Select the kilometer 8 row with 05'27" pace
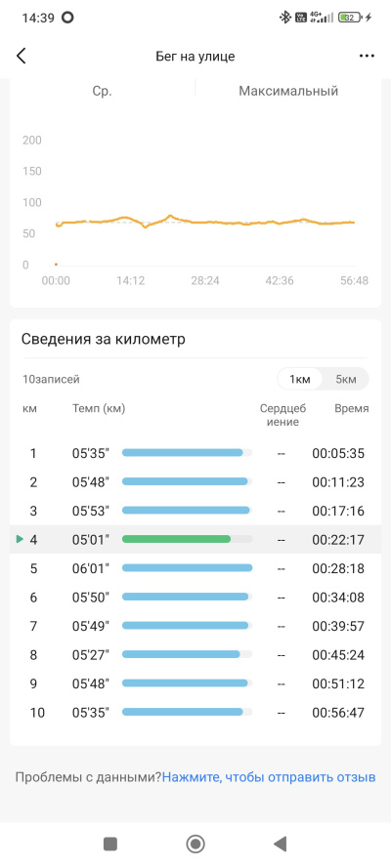The width and height of the screenshot is (391, 868). point(195,655)
